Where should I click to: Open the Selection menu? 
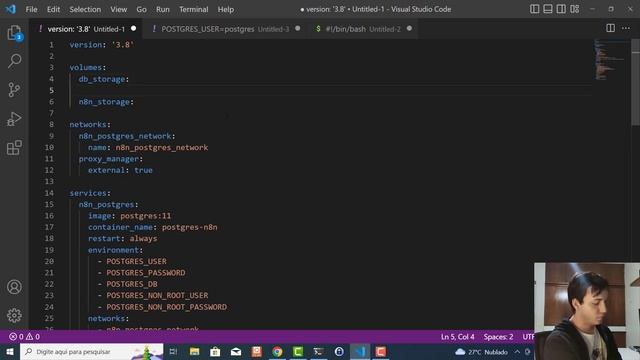coord(85,9)
